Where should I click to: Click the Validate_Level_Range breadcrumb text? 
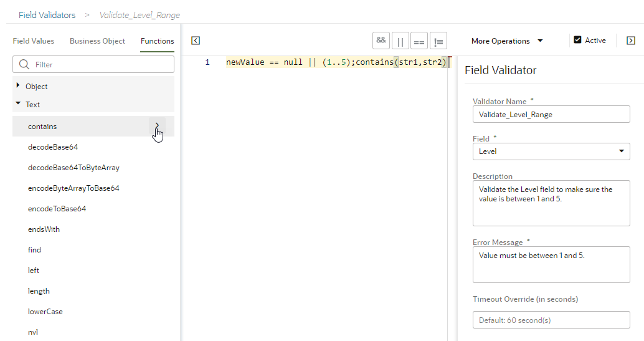pyautogui.click(x=140, y=15)
